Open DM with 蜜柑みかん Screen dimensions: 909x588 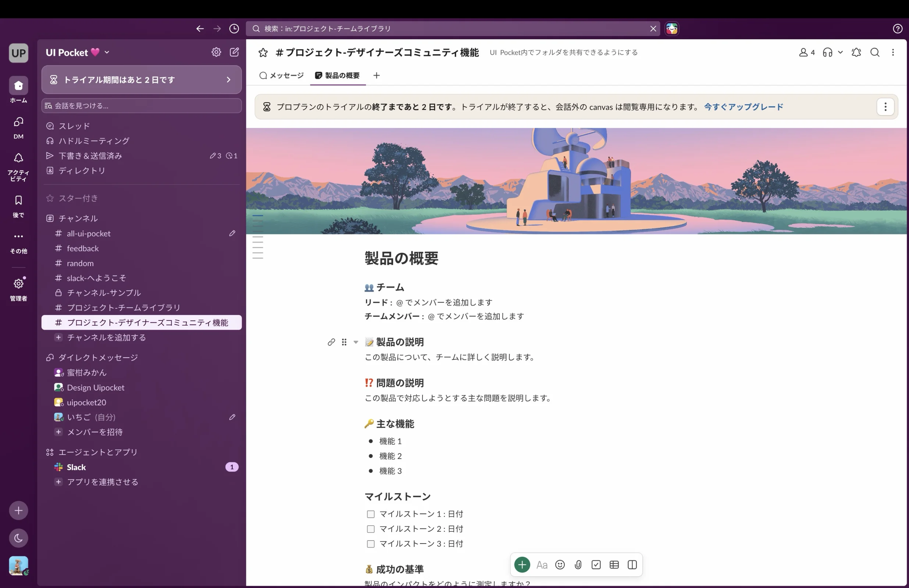tap(141, 373)
